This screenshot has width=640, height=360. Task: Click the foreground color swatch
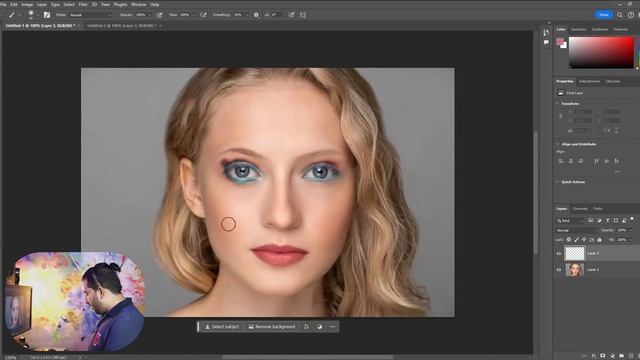click(x=560, y=41)
